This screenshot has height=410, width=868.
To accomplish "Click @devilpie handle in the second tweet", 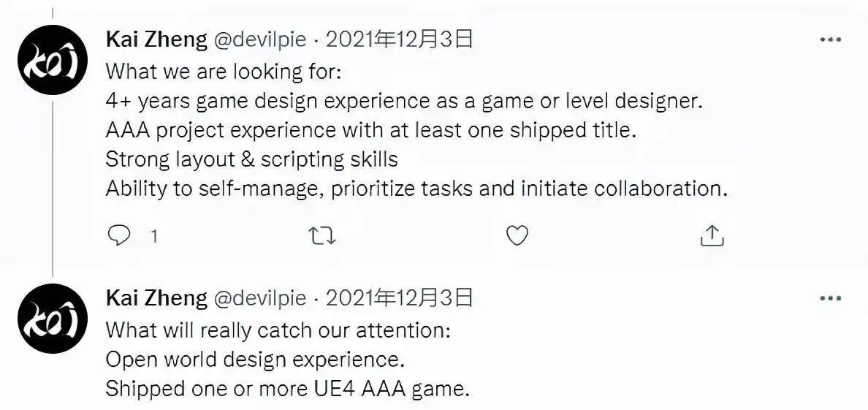I will pos(259,299).
